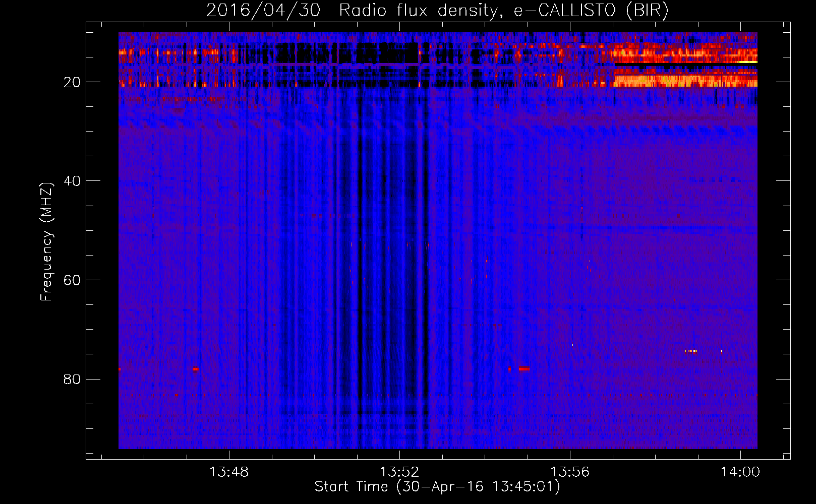Click the plot title "Radio flux density, e-CALLISTO (BIR)"
Image resolution: width=816 pixels, height=504 pixels.
pyautogui.click(x=504, y=10)
